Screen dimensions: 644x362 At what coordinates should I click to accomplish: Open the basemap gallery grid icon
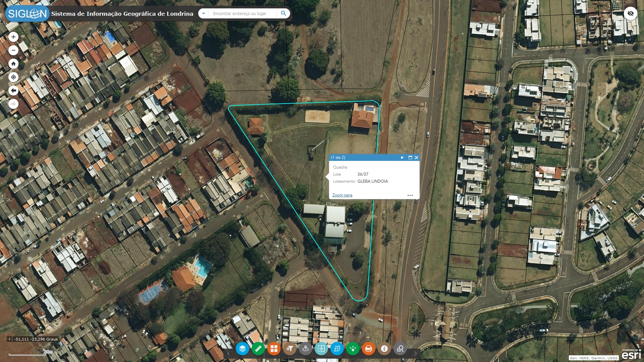(x=274, y=349)
